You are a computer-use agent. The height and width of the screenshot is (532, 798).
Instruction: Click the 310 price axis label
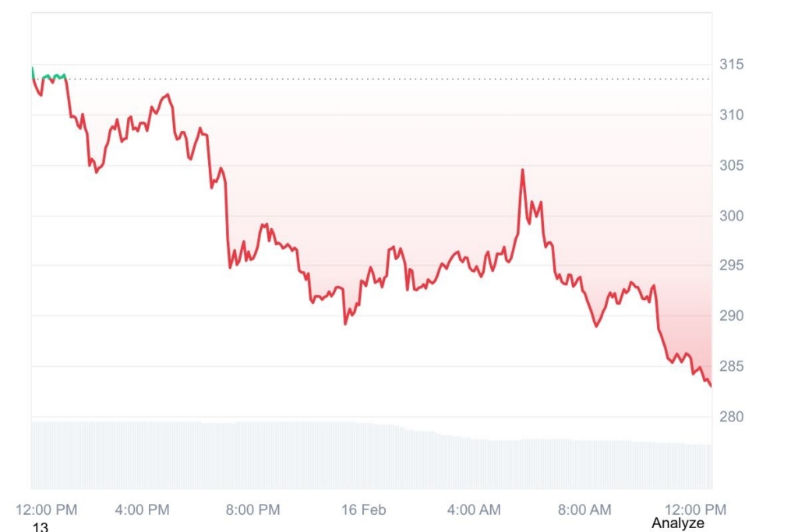tap(730, 115)
